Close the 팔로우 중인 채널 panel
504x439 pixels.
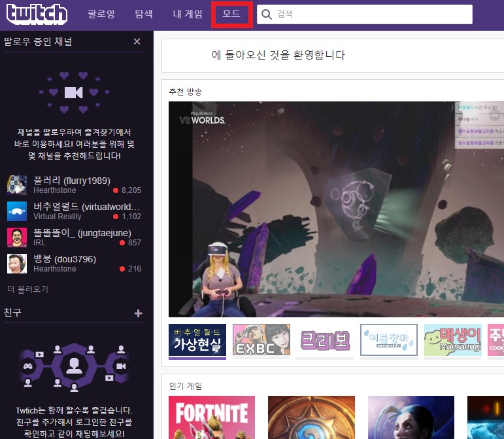click(137, 41)
